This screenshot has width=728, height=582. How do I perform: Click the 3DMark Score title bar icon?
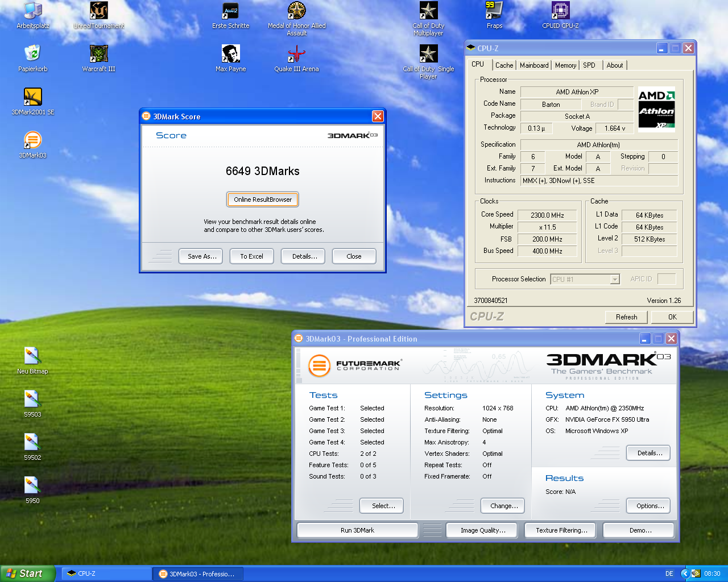click(x=146, y=116)
